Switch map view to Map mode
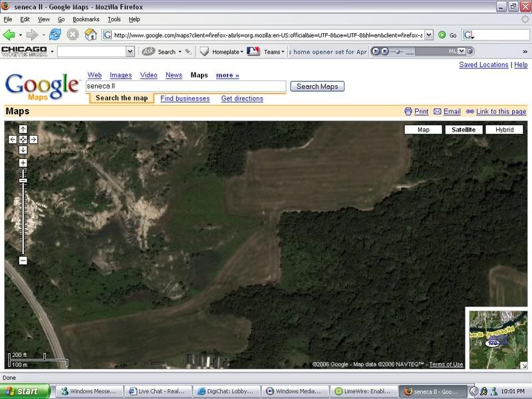Image resolution: width=532 pixels, height=399 pixels. point(424,130)
